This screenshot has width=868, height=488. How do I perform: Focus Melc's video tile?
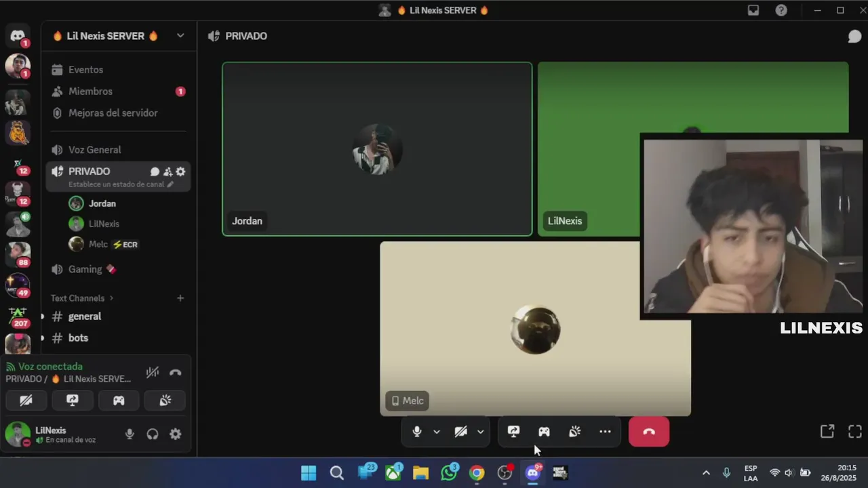click(536, 329)
